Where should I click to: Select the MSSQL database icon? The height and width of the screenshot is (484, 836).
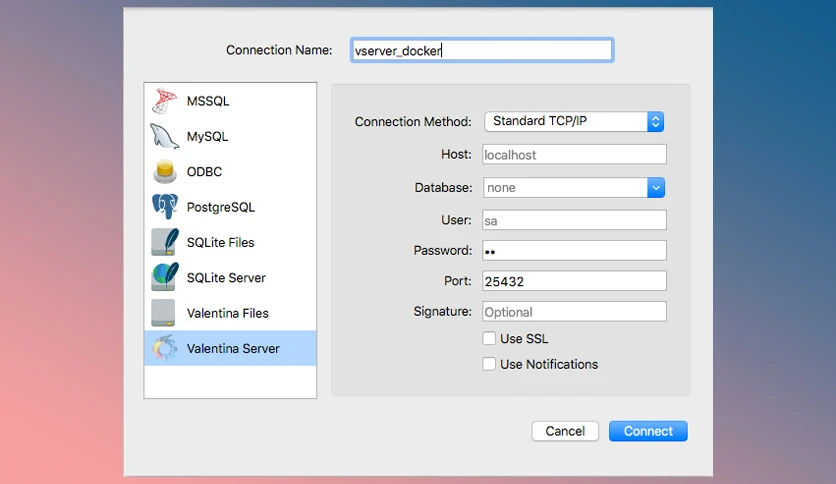coord(164,101)
